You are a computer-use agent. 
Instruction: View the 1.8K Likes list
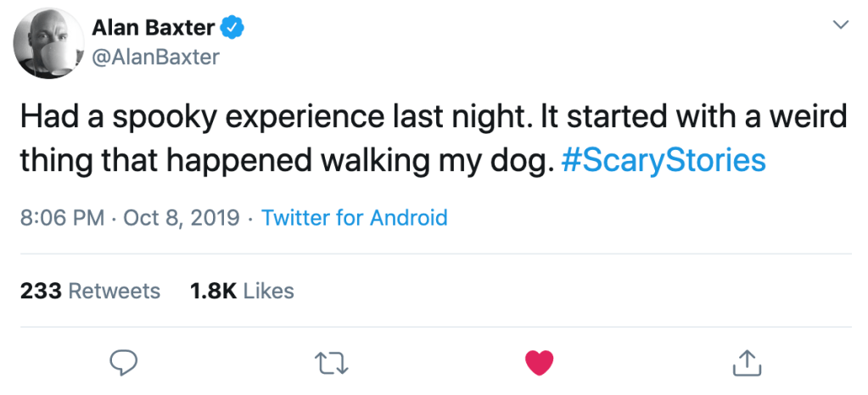(242, 291)
